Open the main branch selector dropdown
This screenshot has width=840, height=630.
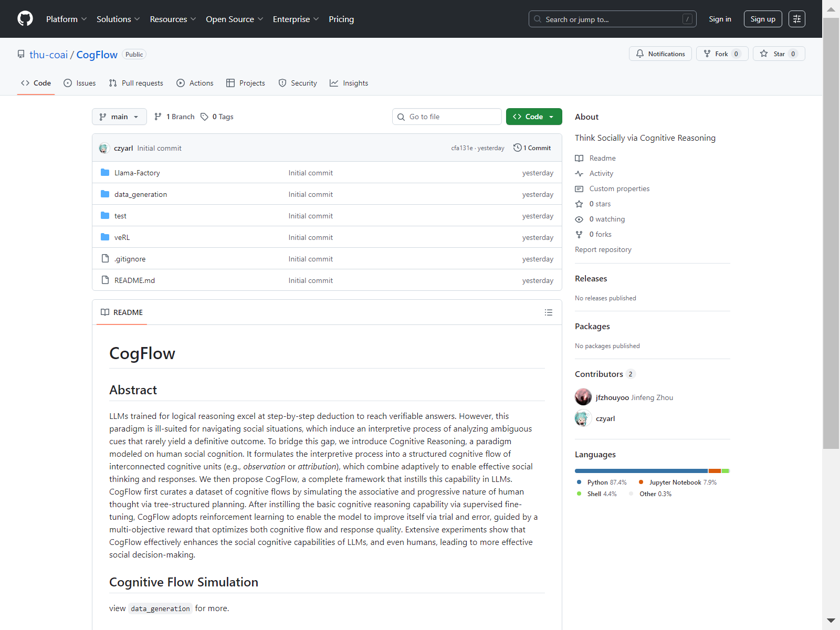coord(119,117)
